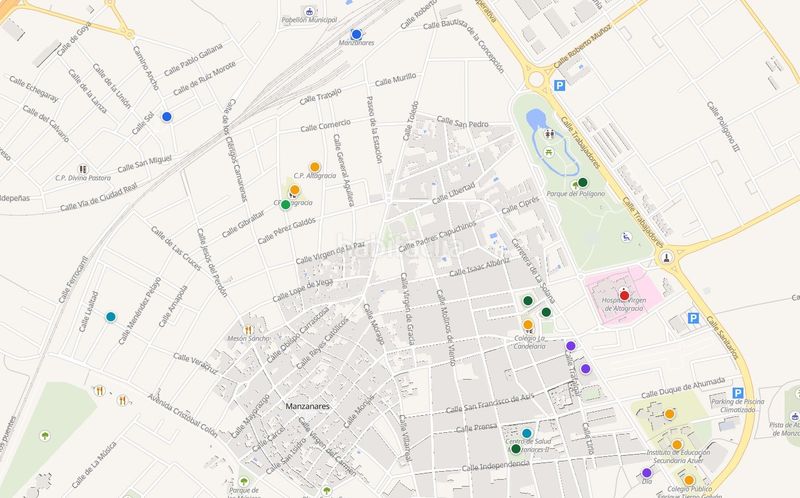Click the parking icon near Calle Roberto Muñoz roundabout
Viewport: 800px width, 498px height.
point(560,86)
